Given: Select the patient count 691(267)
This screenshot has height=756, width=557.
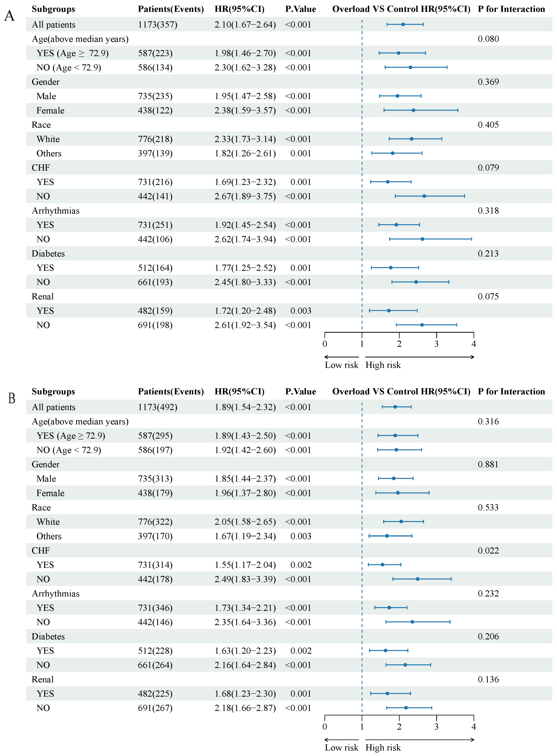Looking at the screenshot, I should pos(155,708).
